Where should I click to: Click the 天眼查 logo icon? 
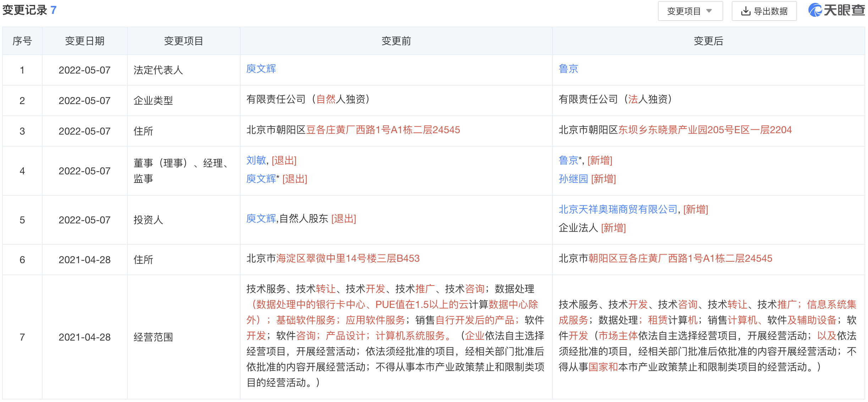point(815,11)
